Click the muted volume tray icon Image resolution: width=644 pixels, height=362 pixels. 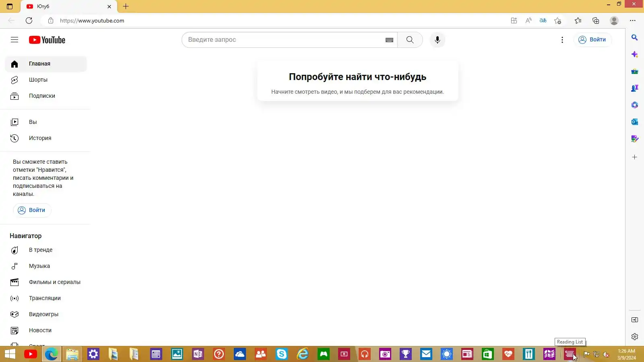point(606,354)
